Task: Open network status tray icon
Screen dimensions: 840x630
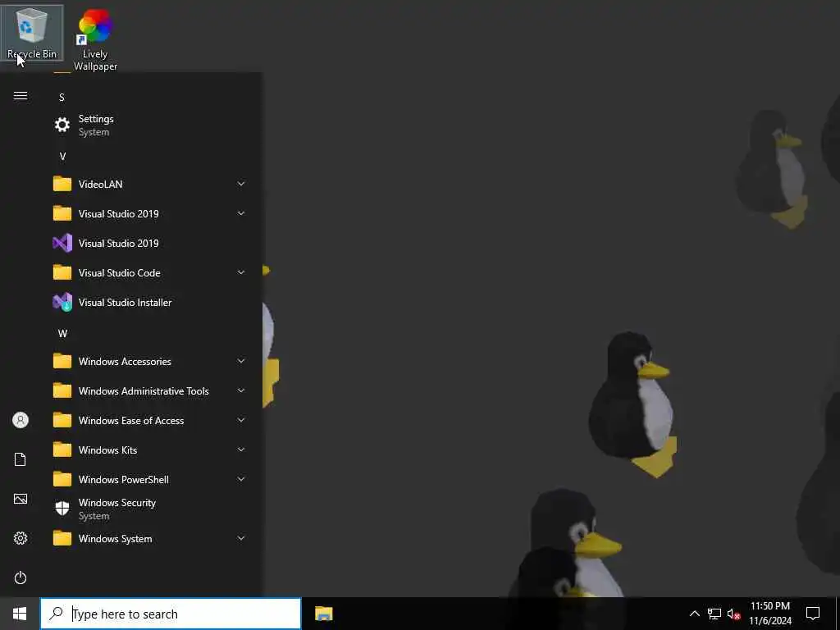Action: [x=714, y=614]
